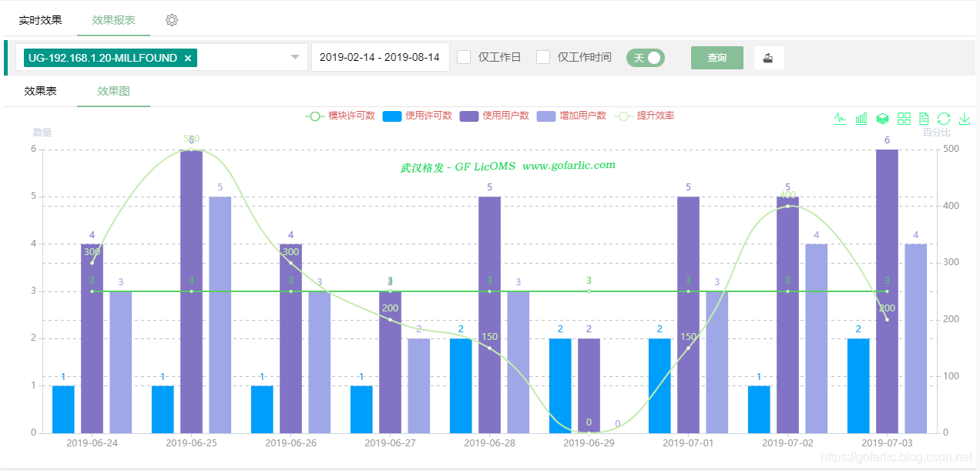Click the export icon beside 查询 button
Viewport: 980px width, 471px height.
768,58
